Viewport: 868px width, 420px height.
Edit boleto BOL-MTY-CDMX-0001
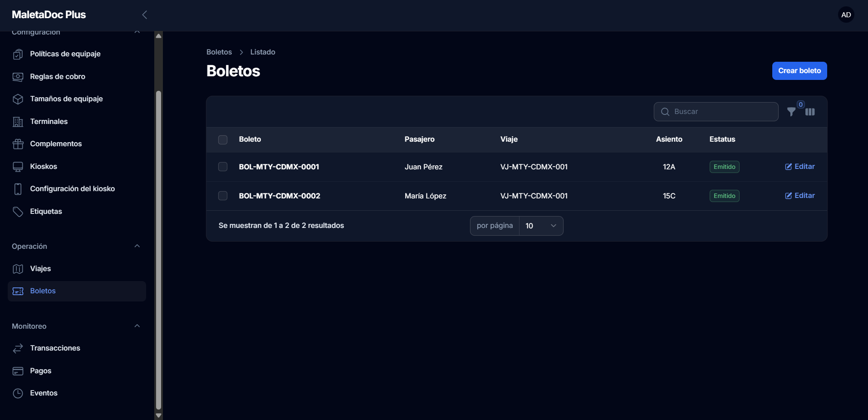coord(800,167)
